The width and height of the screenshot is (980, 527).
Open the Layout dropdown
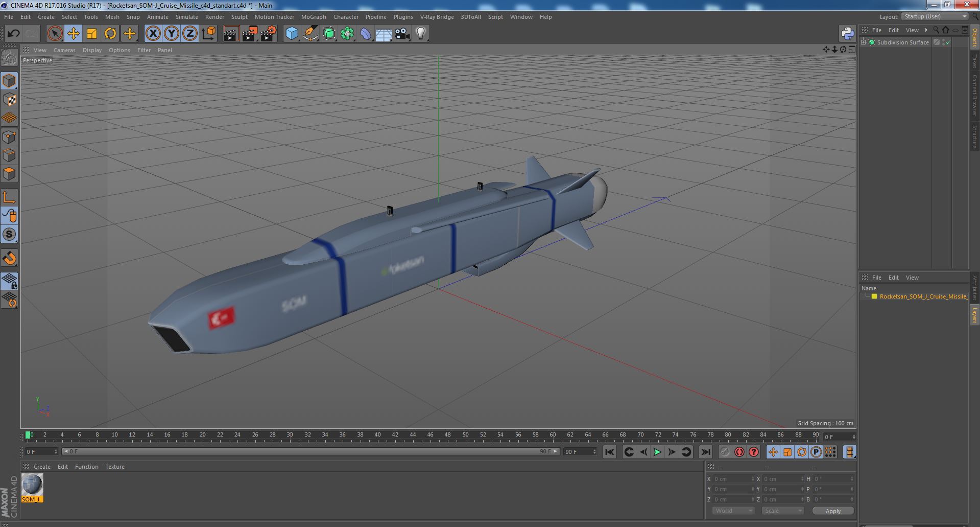point(935,16)
